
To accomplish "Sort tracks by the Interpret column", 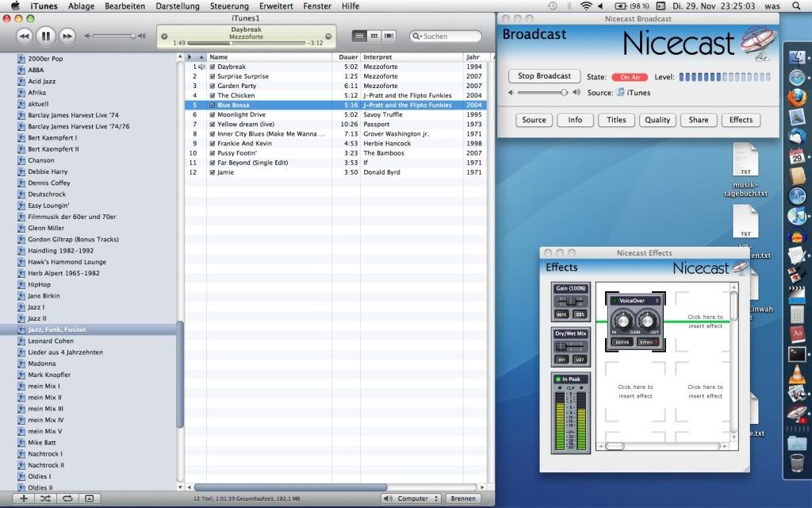I will point(412,57).
